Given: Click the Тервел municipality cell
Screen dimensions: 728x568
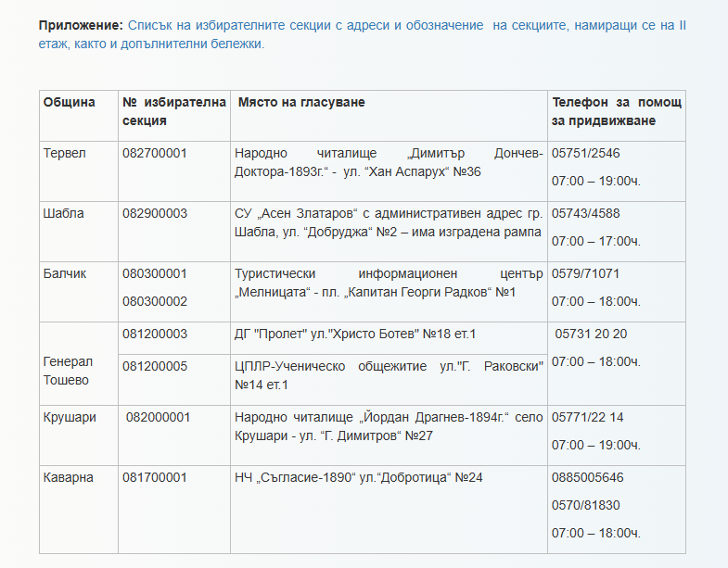Looking at the screenshot, I should [x=65, y=154].
